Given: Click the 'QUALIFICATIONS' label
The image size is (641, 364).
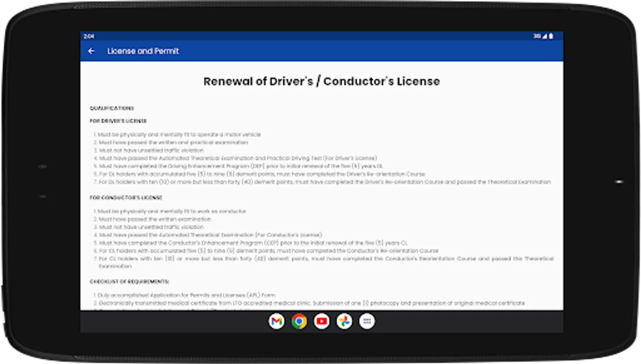Looking at the screenshot, I should pyautogui.click(x=112, y=108).
